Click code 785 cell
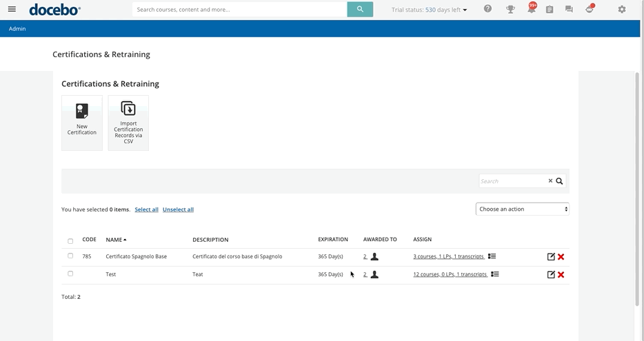The width and height of the screenshot is (644, 341). tap(87, 256)
